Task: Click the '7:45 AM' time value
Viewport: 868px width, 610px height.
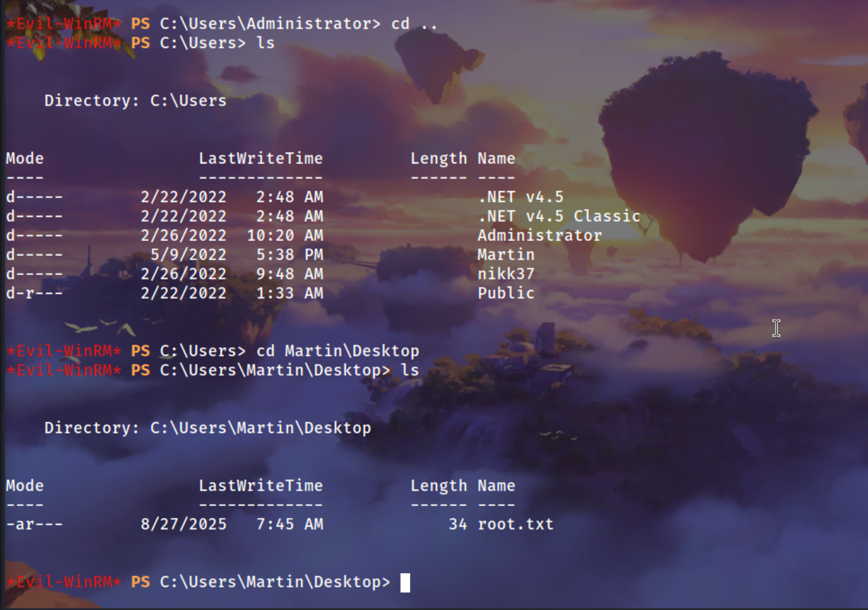Action: coord(290,524)
